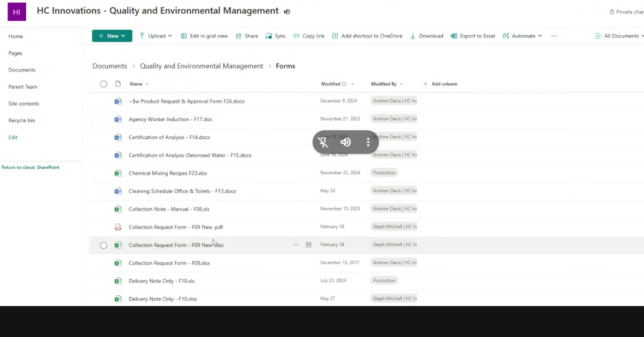Click the Edit in grid view icon
Viewport: 644px width, 337px height.
coord(184,36)
